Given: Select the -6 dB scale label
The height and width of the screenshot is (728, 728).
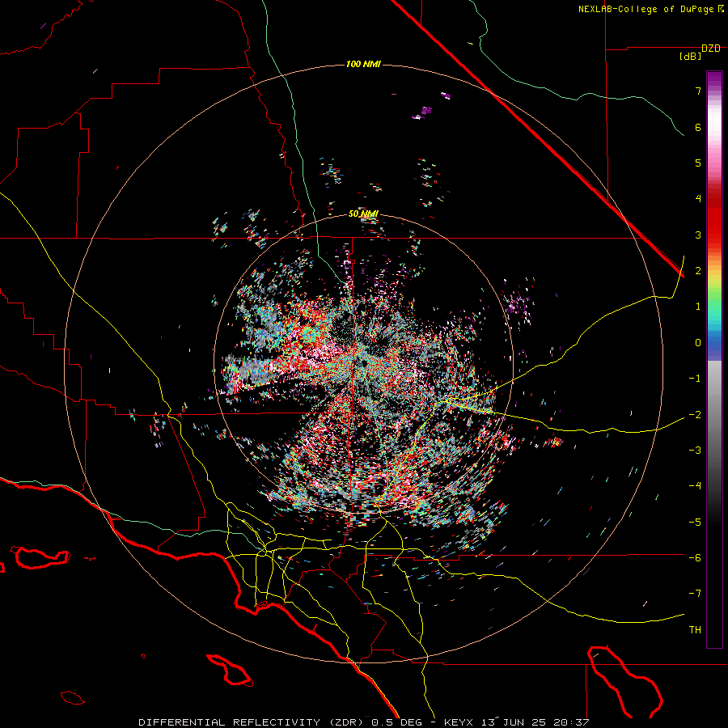Looking at the screenshot, I should pyautogui.click(x=695, y=557).
